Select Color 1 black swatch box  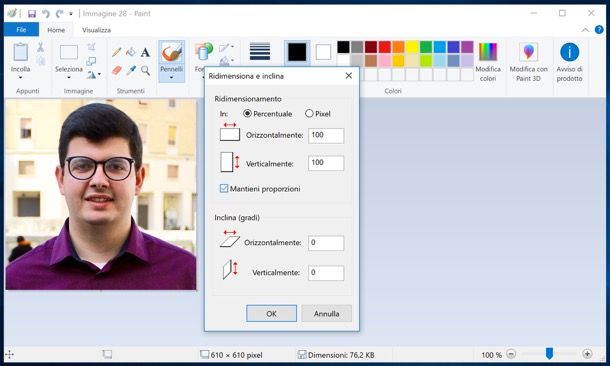click(297, 52)
